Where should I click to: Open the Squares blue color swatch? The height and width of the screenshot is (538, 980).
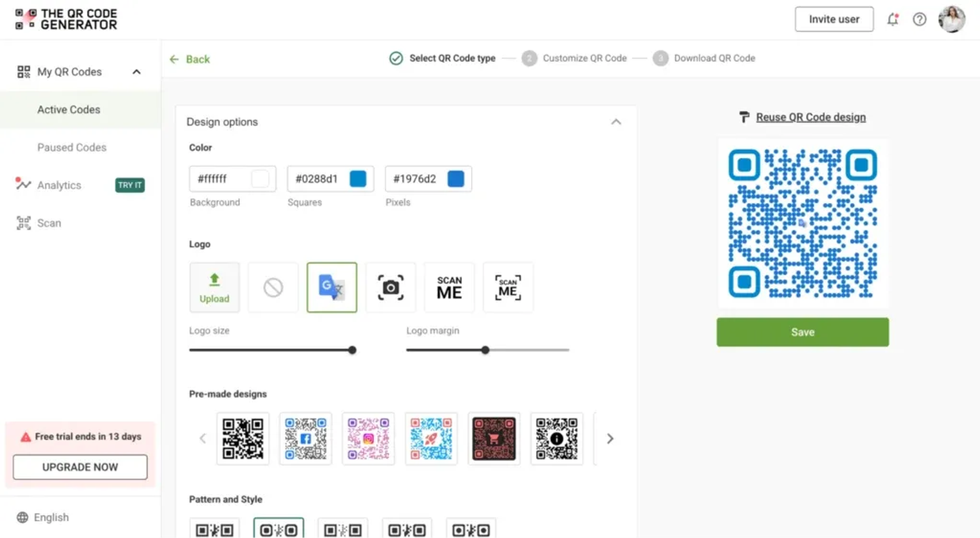pos(358,179)
